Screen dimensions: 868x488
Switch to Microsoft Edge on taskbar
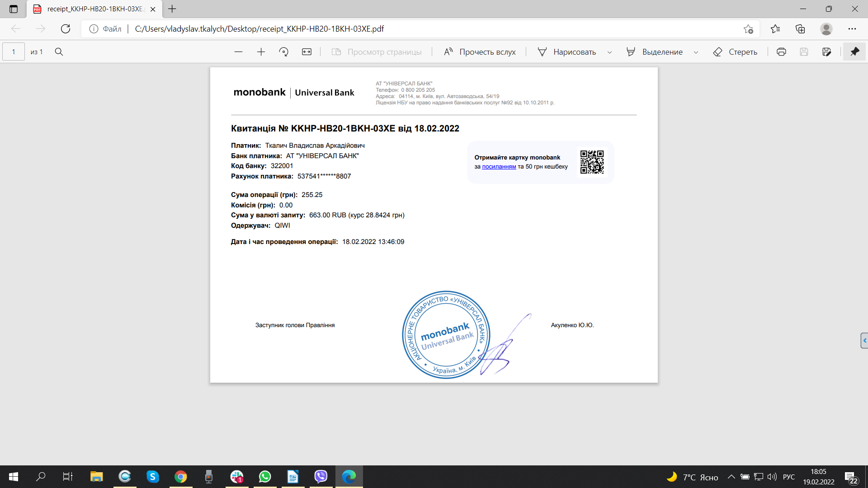pyautogui.click(x=349, y=477)
